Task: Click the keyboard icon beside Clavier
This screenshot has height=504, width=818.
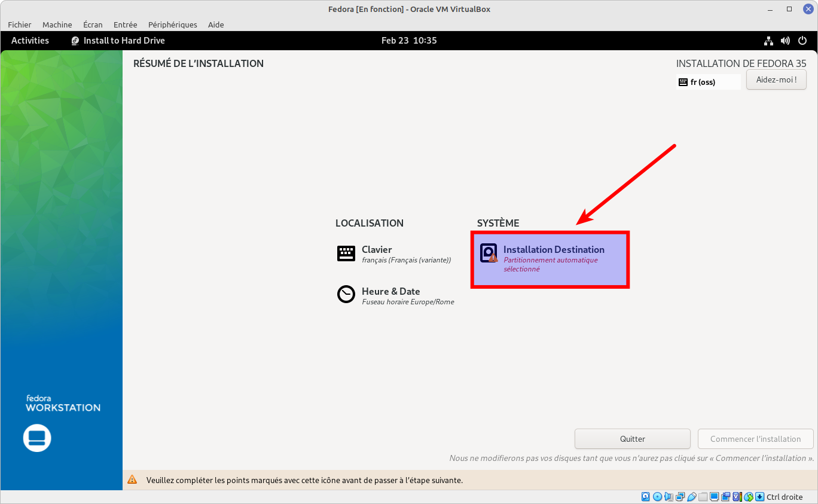Action: point(346,253)
